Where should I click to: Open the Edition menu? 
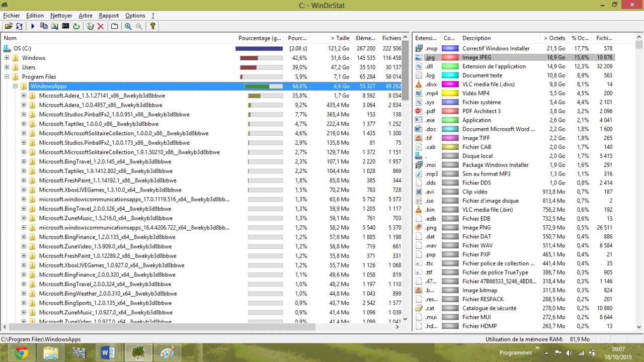point(35,16)
